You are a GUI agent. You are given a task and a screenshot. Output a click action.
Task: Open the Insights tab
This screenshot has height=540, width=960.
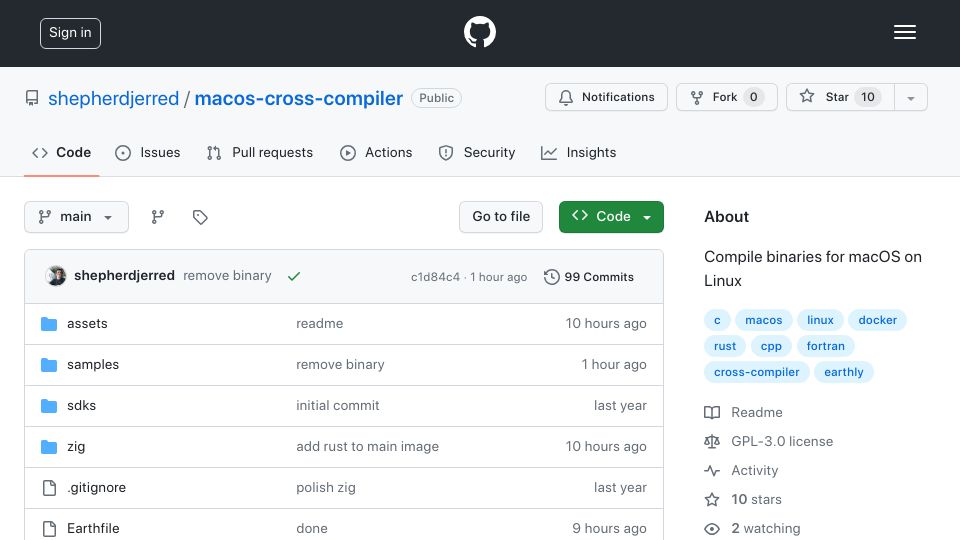tap(579, 152)
